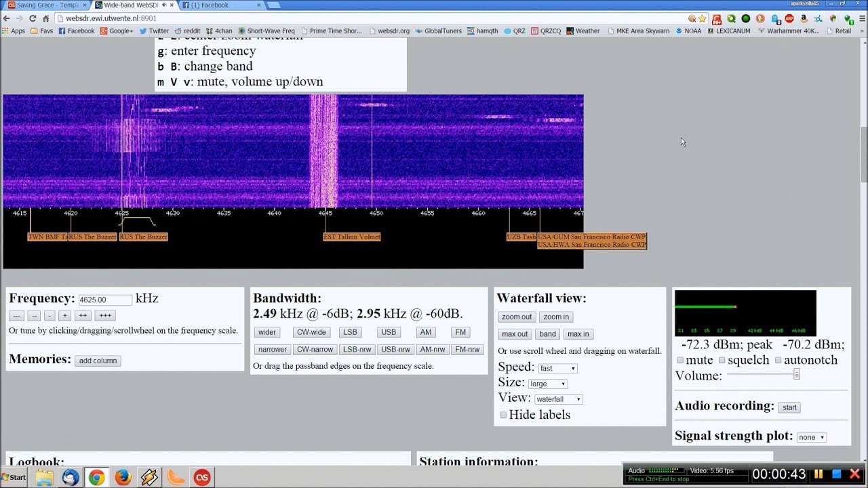Open the waterfall Size dropdown

click(547, 384)
